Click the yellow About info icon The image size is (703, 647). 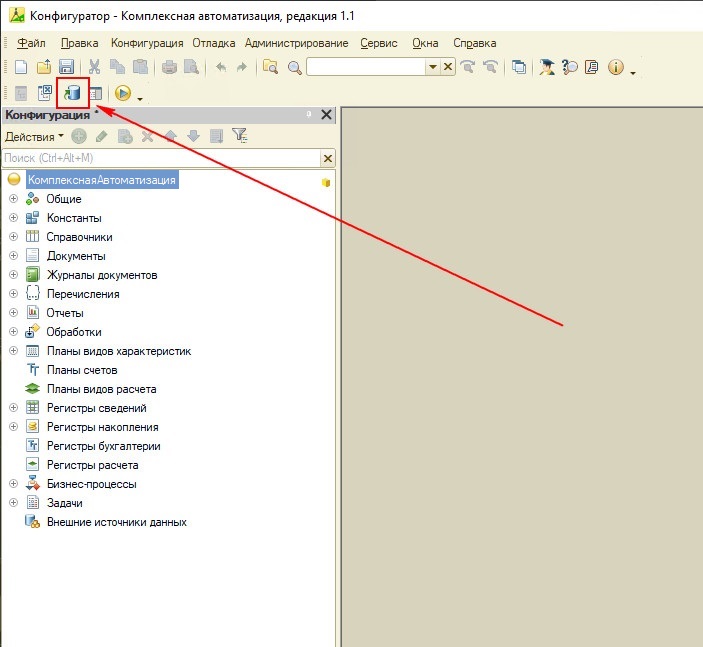[616, 67]
